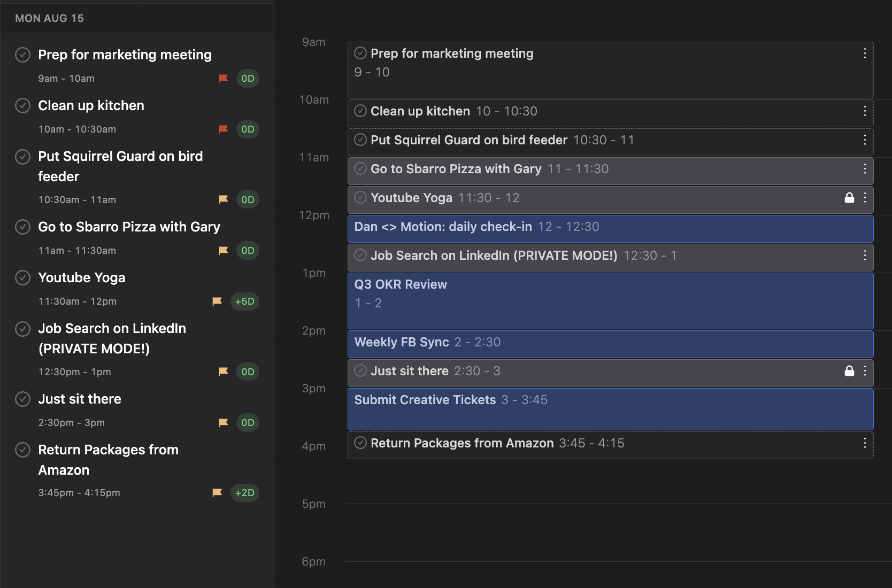Image resolution: width=892 pixels, height=588 pixels.
Task: Open the three-dot menu on Prep for marketing meeting
Action: point(865,53)
